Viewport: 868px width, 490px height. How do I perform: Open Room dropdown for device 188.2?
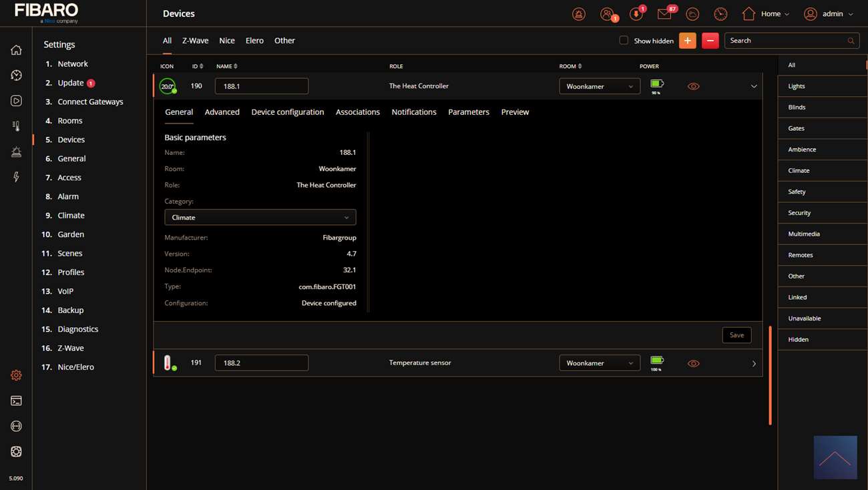pos(599,363)
